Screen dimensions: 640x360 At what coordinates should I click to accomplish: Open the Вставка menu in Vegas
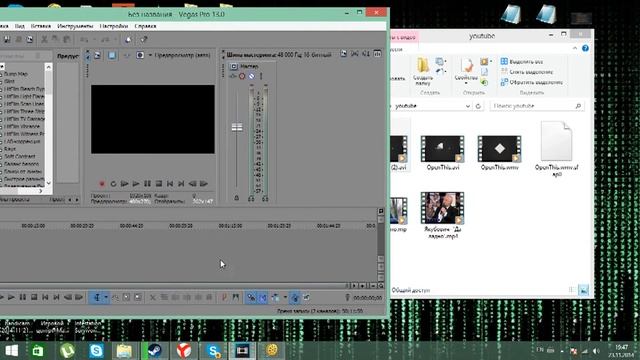41,26
